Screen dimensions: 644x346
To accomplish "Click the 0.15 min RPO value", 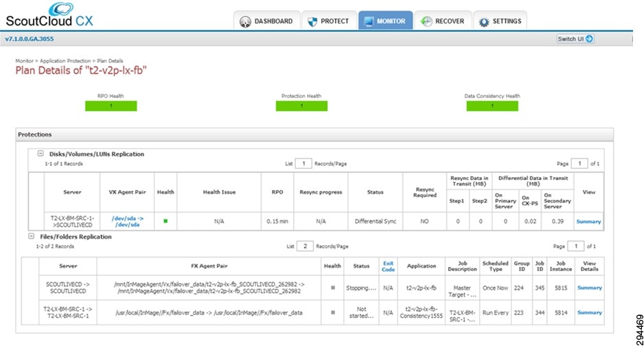I will tap(277, 221).
